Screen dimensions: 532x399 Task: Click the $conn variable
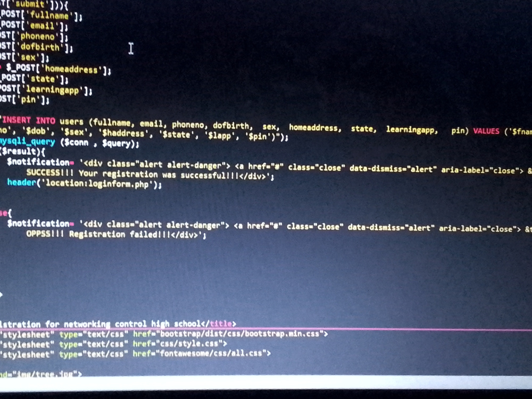click(76, 143)
